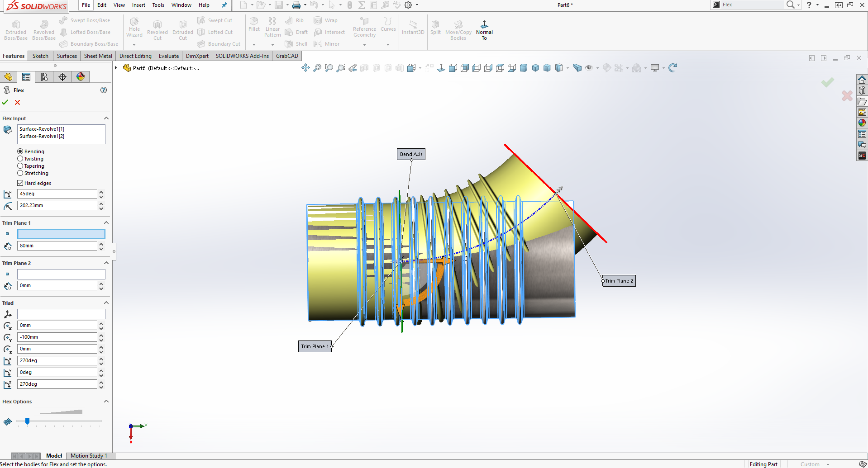
Task: Open Flex help question mark icon
Action: tap(104, 90)
